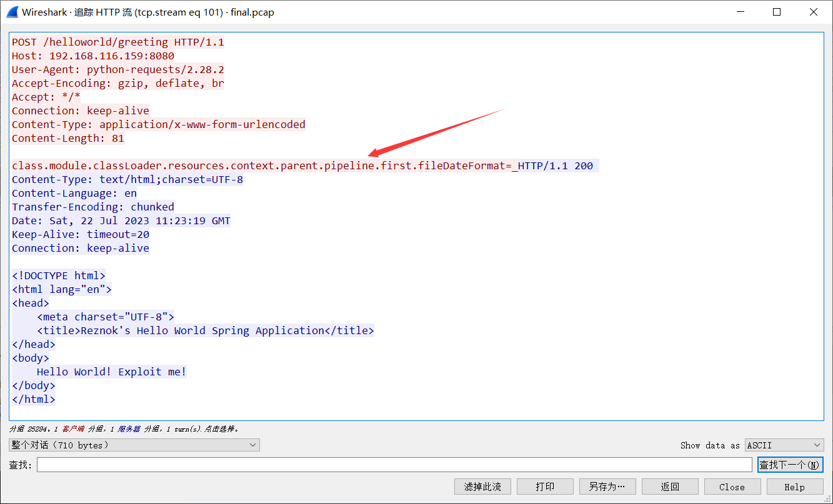Viewport: 833px width, 504px height.
Task: Click the 'Date: Sat, 22 Jul 2023' line
Action: pos(121,220)
